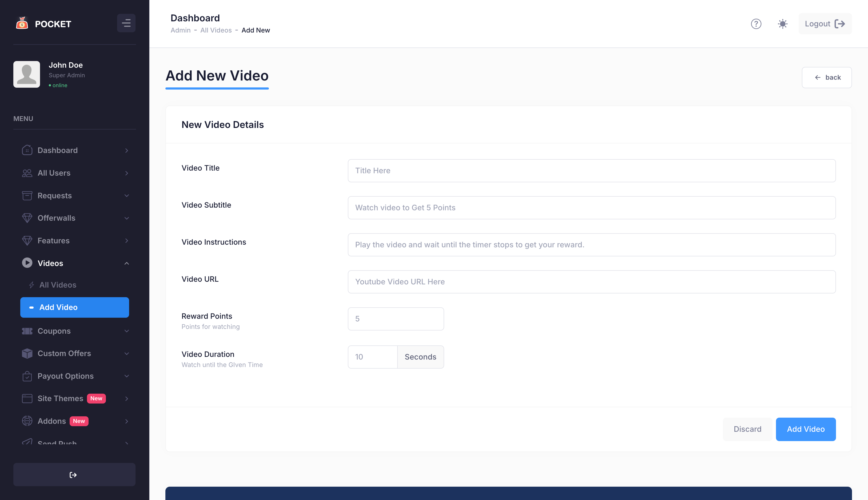Click the blue Add Video submit button
This screenshot has height=500, width=868.
tap(806, 429)
